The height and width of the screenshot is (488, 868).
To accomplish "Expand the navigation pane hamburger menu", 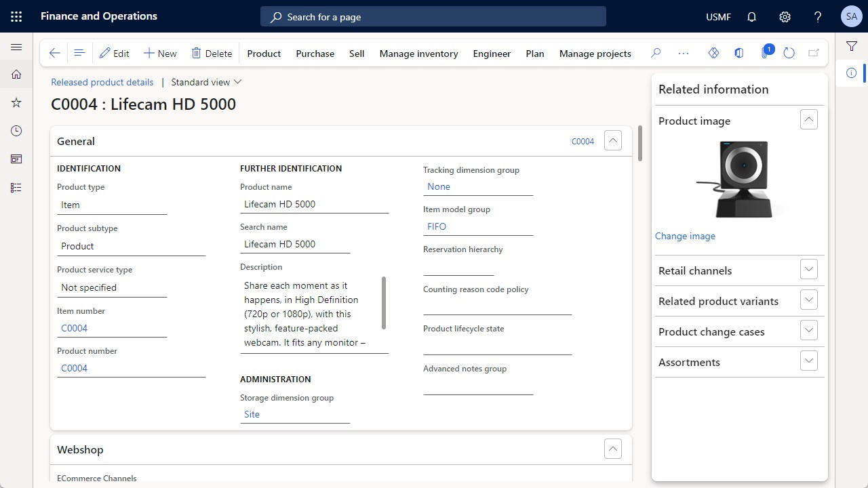I will click(16, 47).
